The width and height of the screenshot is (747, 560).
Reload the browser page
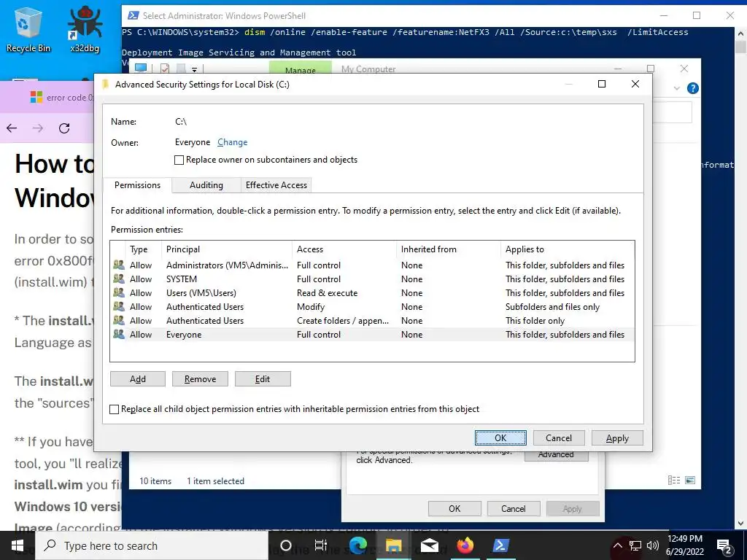[64, 128]
